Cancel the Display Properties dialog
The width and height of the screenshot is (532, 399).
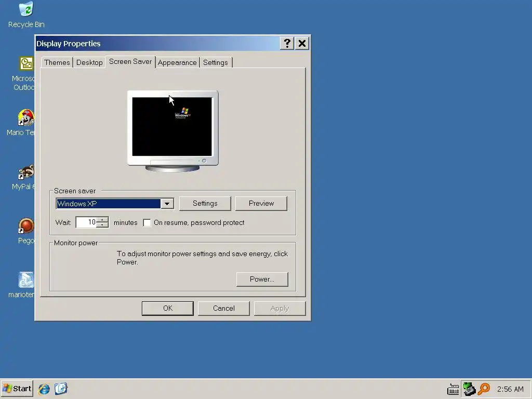click(x=223, y=309)
